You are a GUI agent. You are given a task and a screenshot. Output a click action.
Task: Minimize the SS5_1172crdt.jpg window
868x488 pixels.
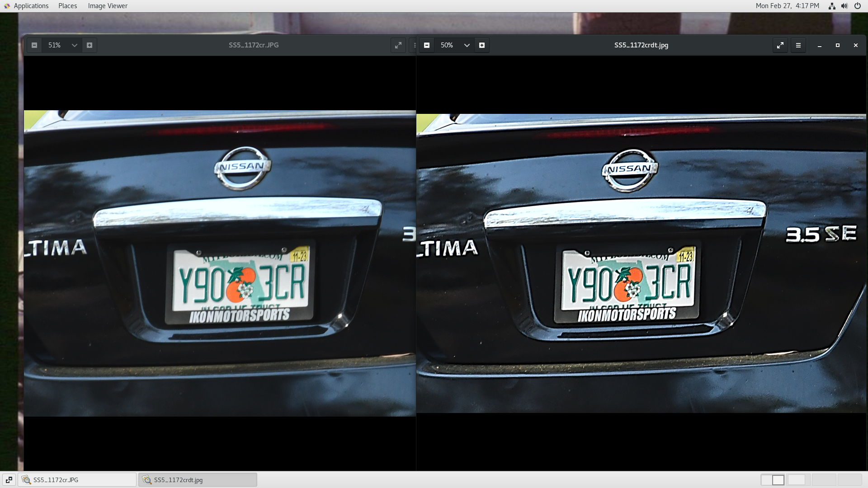[x=820, y=45]
